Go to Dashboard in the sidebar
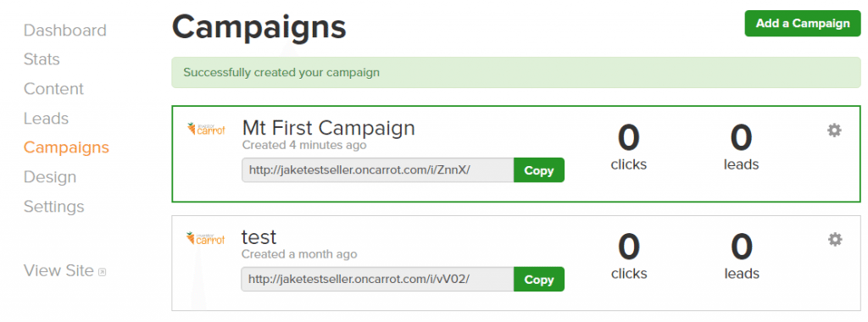Screen dimensions: 868x322 (x=64, y=31)
